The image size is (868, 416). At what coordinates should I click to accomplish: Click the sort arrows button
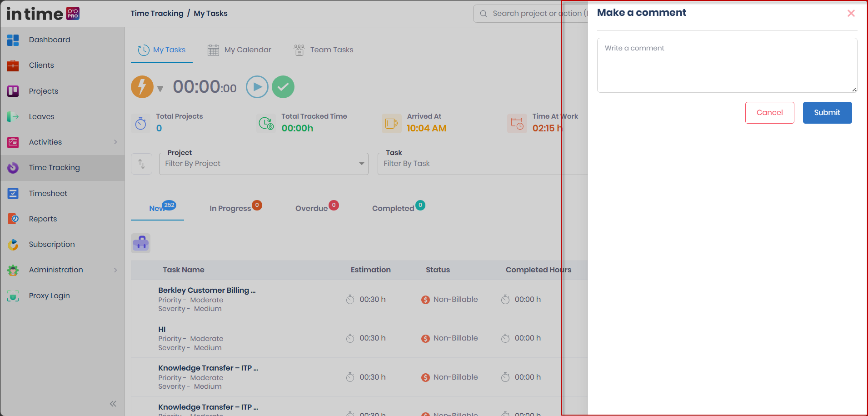coord(141,164)
